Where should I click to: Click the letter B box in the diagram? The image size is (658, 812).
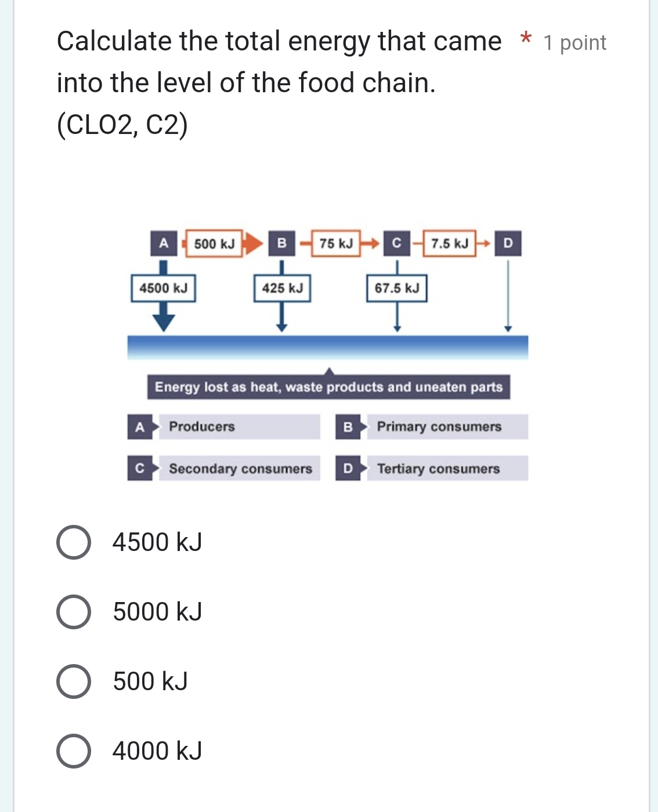282,244
